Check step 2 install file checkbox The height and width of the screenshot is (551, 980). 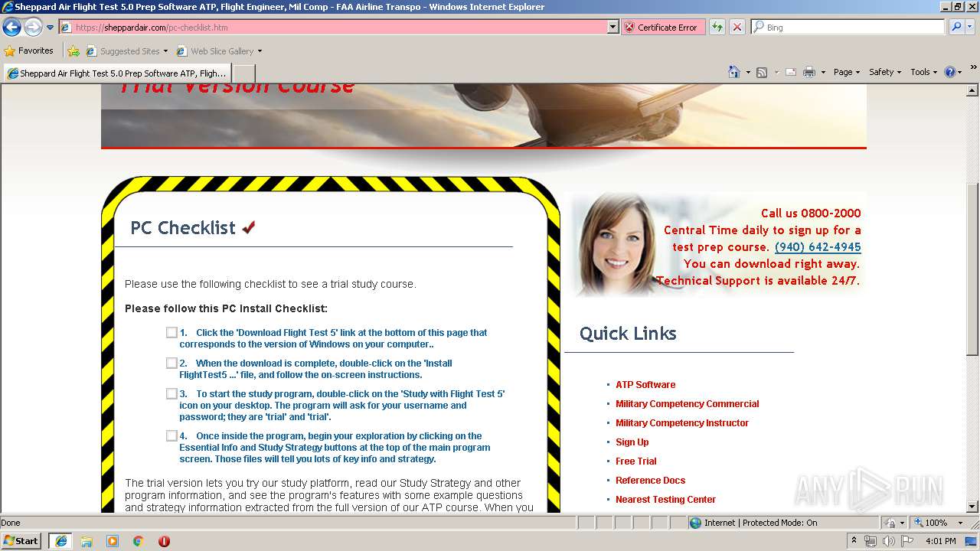(171, 363)
